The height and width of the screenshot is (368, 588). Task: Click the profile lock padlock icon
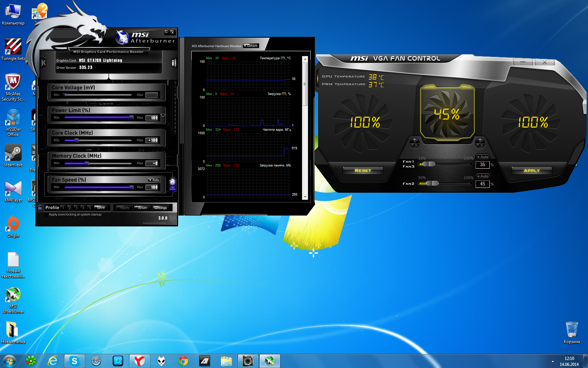click(40, 207)
